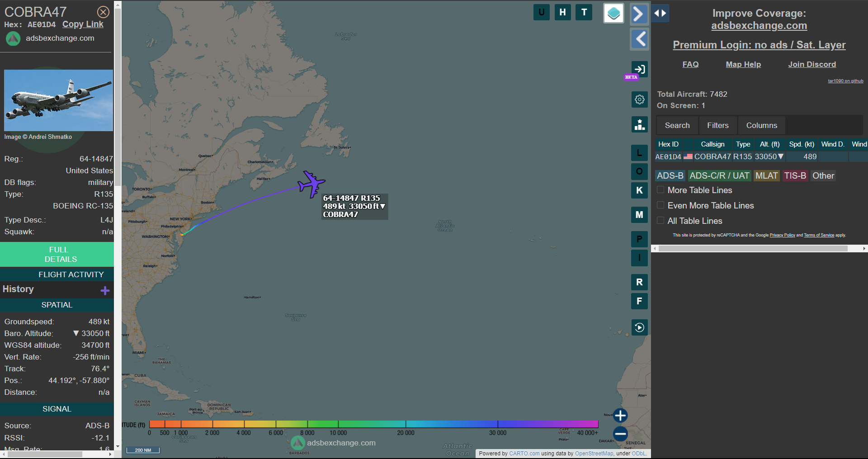Sort table by Hex ID column
This screenshot has width=868, height=459.
(668, 144)
